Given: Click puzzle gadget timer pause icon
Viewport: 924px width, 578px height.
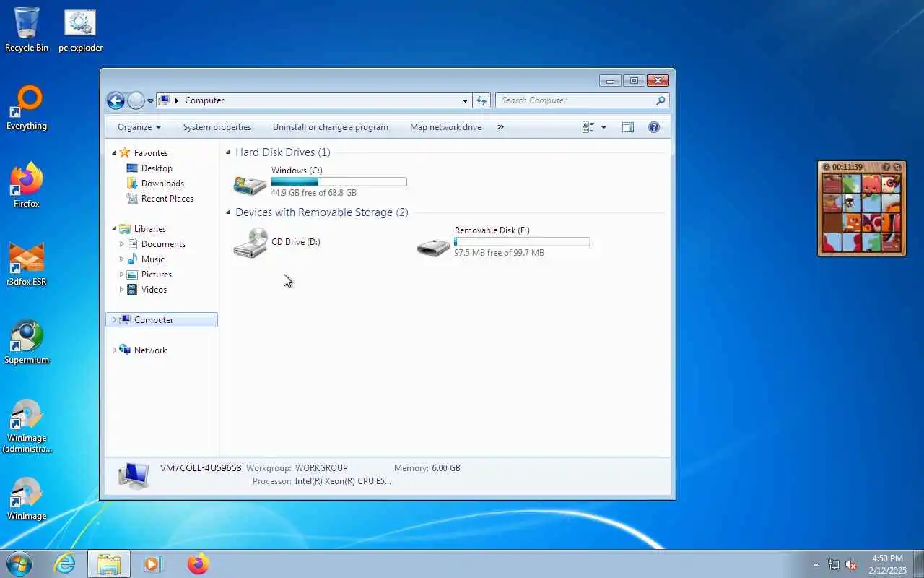Looking at the screenshot, I should coord(827,167).
